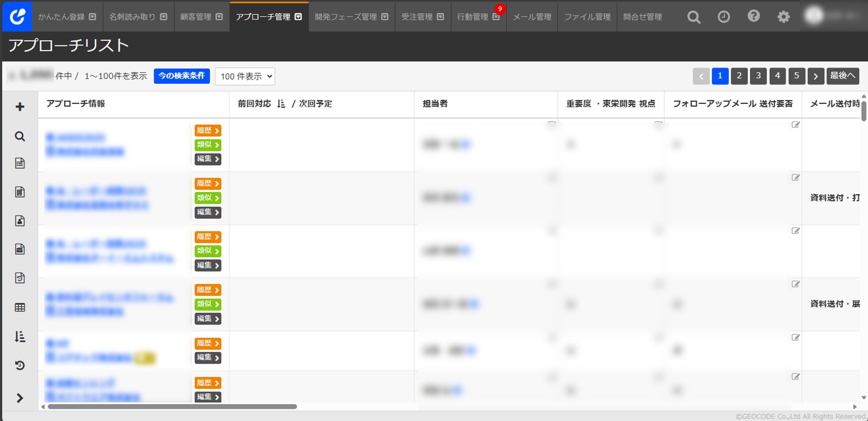This screenshot has height=421, width=868.
Task: Open the help question mark icon
Action: [x=753, y=16]
